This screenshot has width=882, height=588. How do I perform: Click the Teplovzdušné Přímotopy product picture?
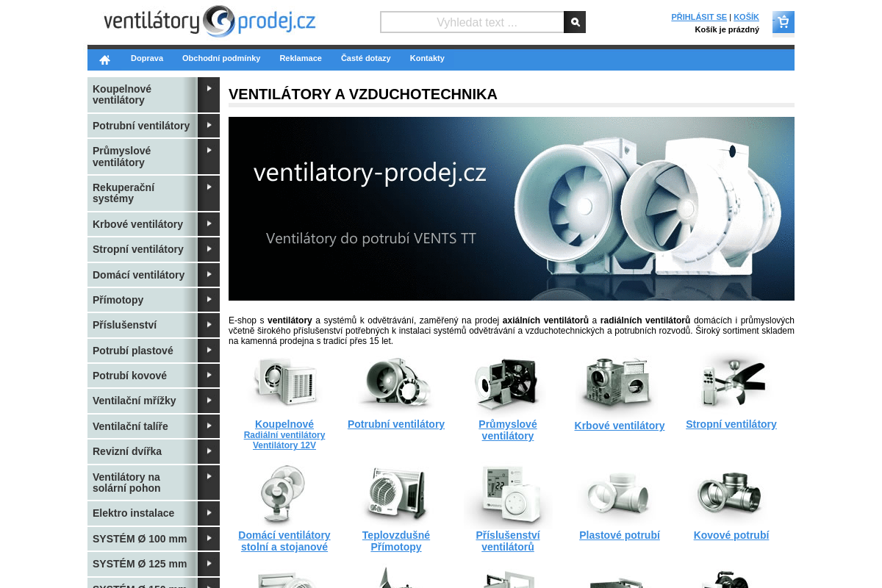[396, 494]
